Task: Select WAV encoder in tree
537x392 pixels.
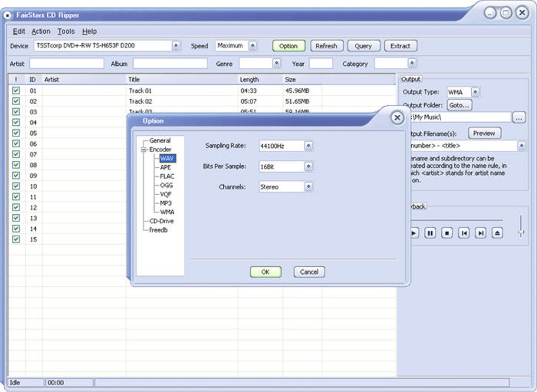Action: [167, 158]
